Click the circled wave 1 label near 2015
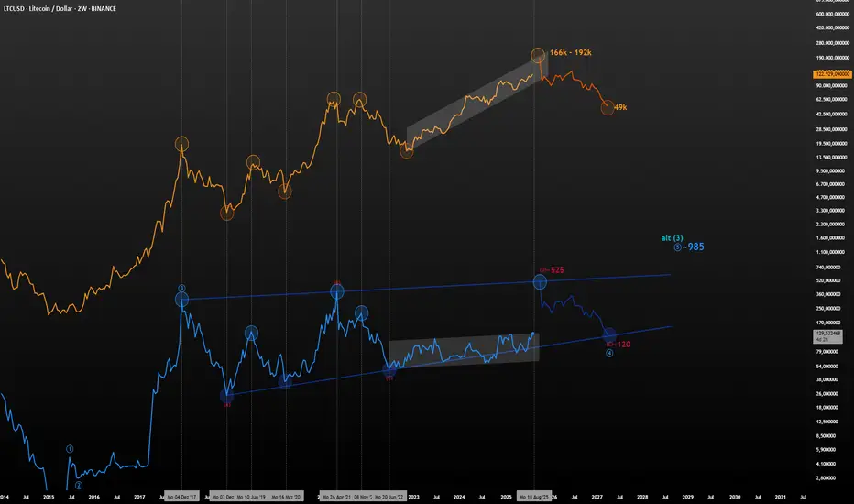 (x=70, y=449)
